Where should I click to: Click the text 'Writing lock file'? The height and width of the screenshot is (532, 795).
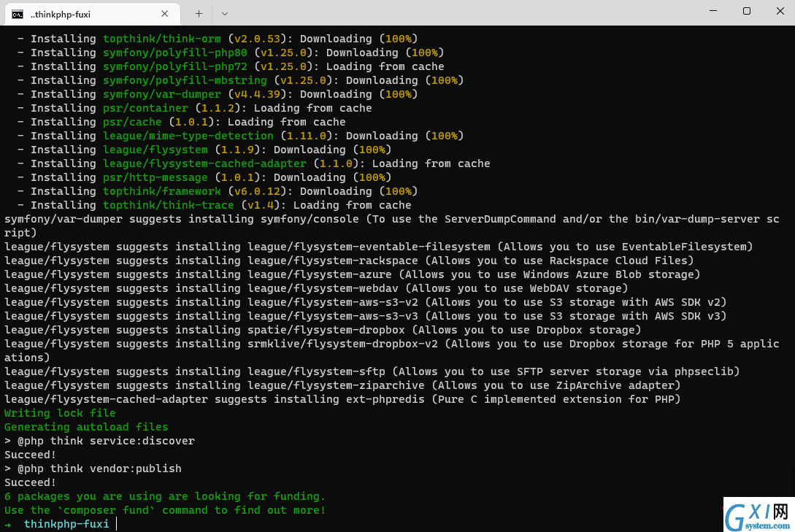click(60, 413)
